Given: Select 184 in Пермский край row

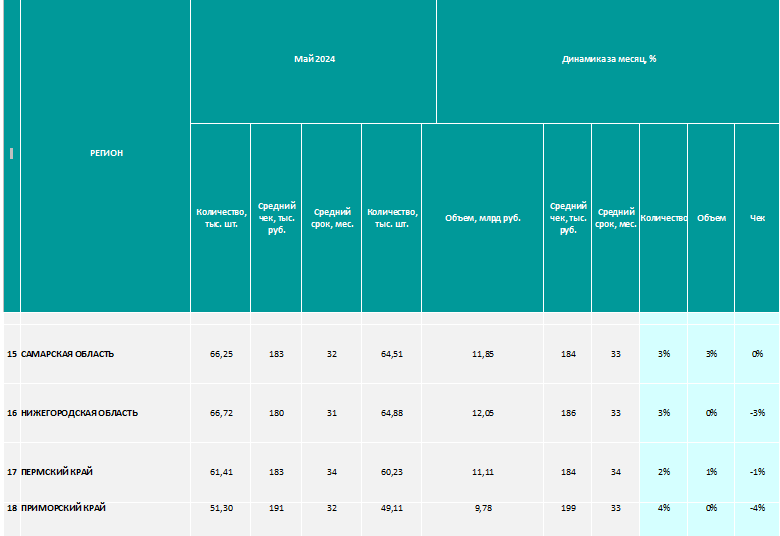Looking at the screenshot, I should pyautogui.click(x=568, y=471).
